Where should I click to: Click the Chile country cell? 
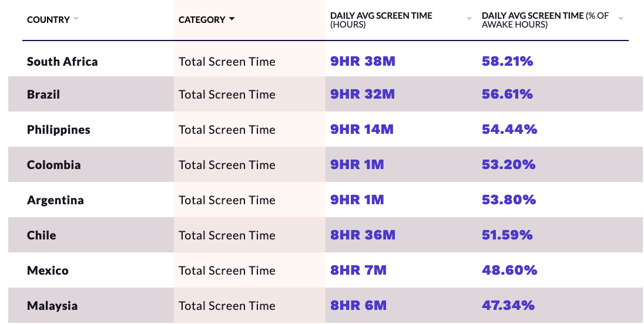(x=42, y=235)
